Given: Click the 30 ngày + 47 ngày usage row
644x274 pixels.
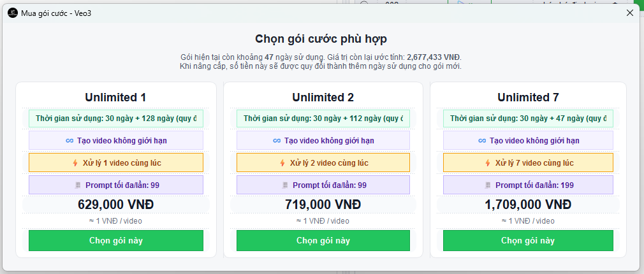Looking at the screenshot, I should pyautogui.click(x=528, y=119).
